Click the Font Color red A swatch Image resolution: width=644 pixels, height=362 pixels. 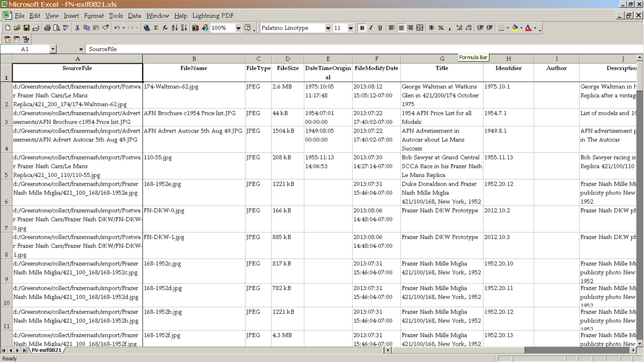coord(528,28)
